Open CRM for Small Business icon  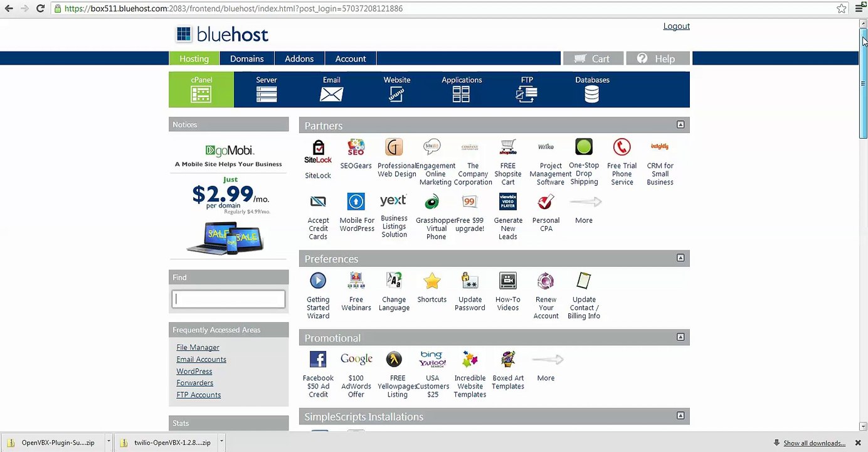(660, 148)
